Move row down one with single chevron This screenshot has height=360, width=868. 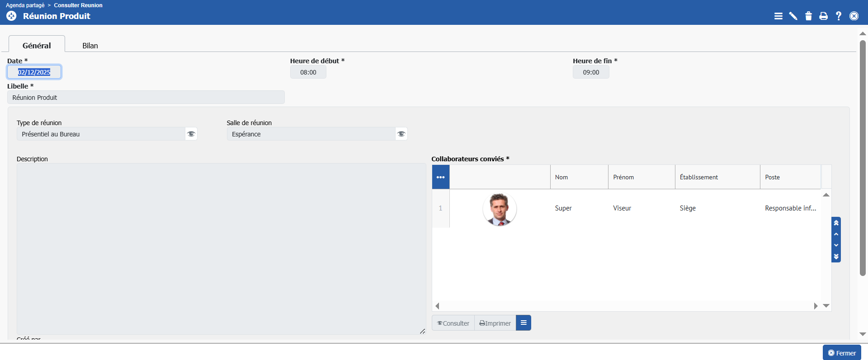point(836,245)
